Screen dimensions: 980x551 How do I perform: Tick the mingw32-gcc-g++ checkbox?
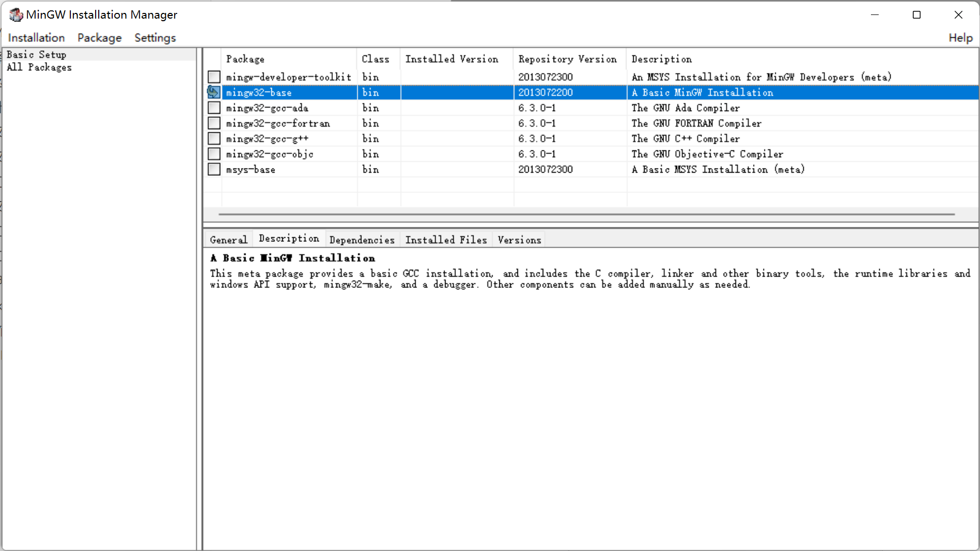pos(213,139)
